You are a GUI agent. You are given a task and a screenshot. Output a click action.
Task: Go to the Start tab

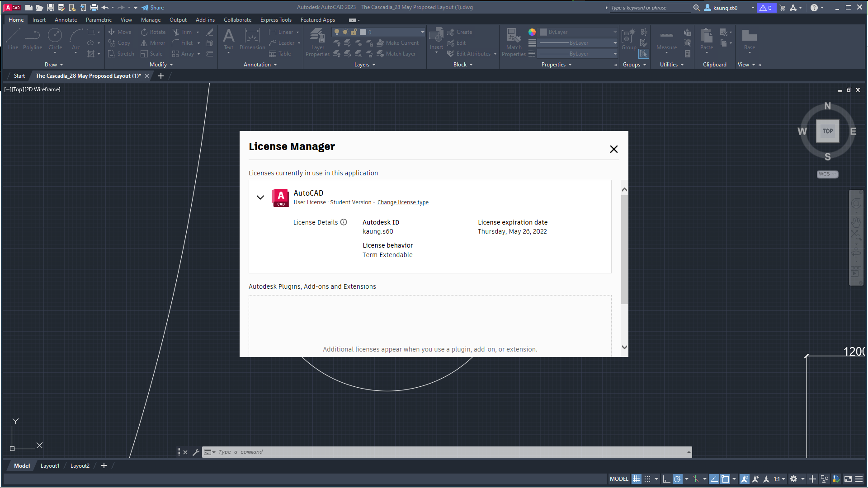(x=19, y=76)
